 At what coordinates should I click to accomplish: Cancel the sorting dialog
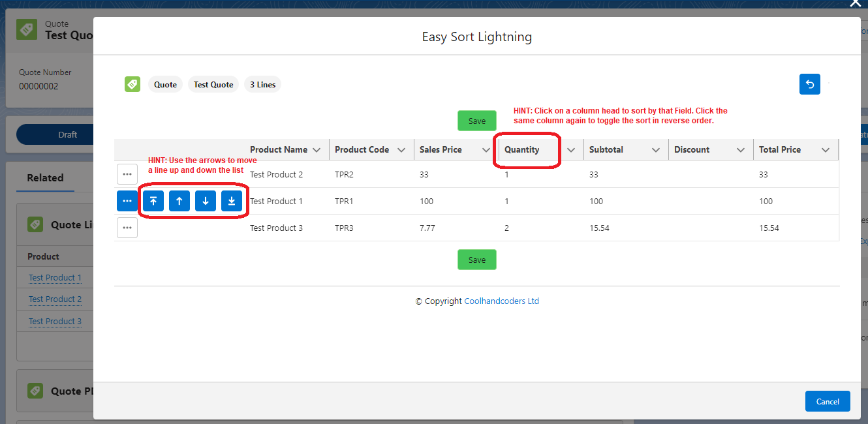pyautogui.click(x=828, y=401)
